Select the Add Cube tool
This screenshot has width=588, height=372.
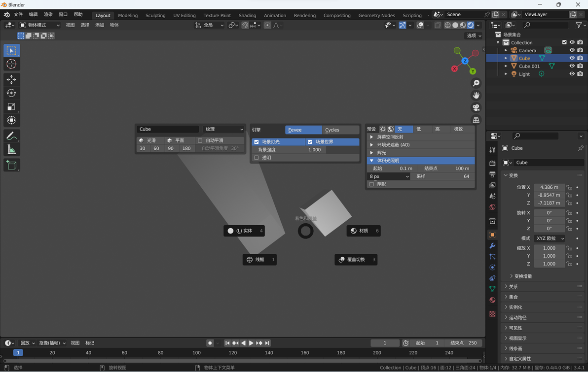pos(11,165)
